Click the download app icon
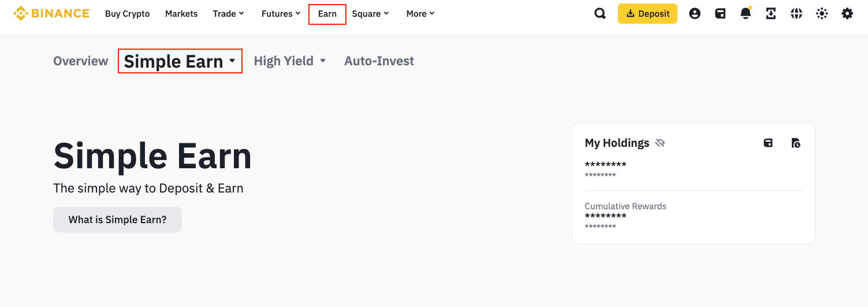Image resolution: width=868 pixels, height=307 pixels. coord(771,14)
